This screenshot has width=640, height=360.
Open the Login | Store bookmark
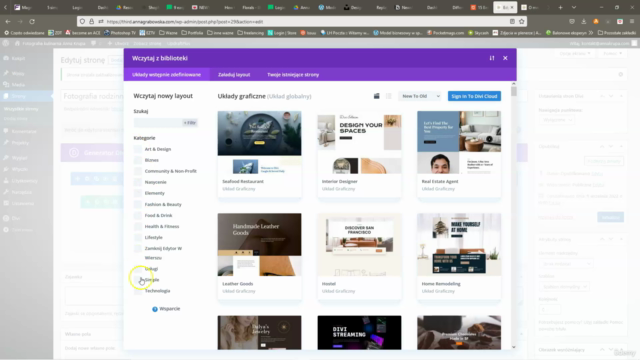[282, 33]
